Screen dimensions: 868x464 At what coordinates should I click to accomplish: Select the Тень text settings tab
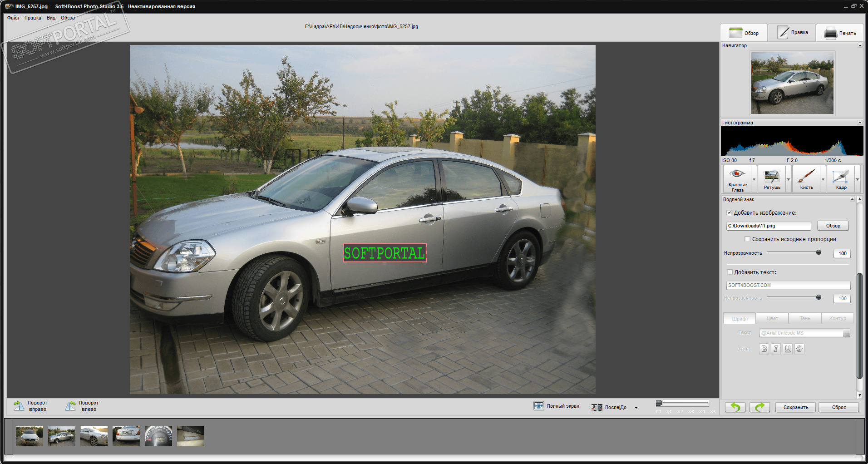click(x=805, y=318)
